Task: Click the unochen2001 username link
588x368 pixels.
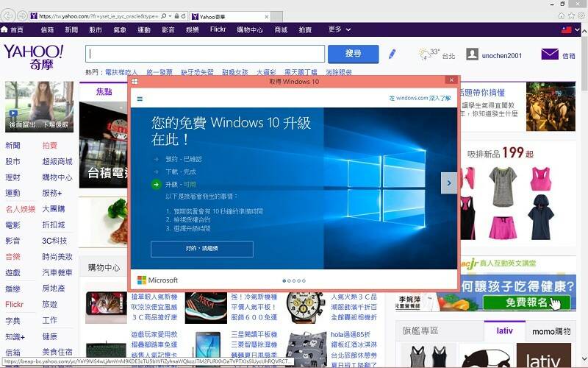Action: (502, 56)
